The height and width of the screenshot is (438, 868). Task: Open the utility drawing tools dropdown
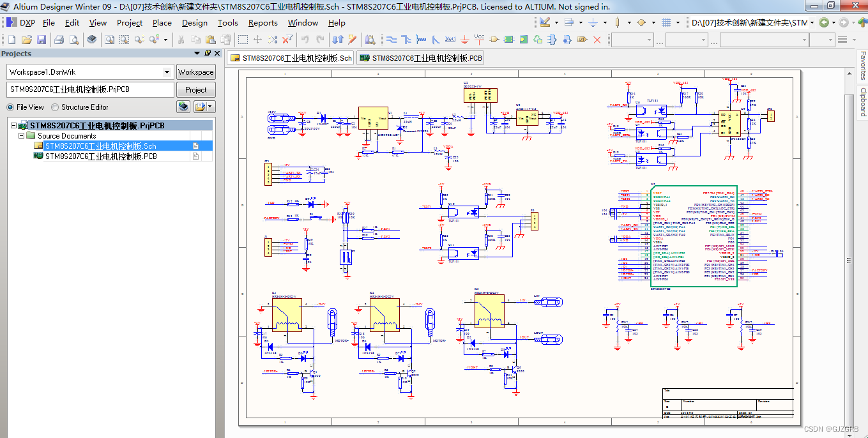pos(556,22)
